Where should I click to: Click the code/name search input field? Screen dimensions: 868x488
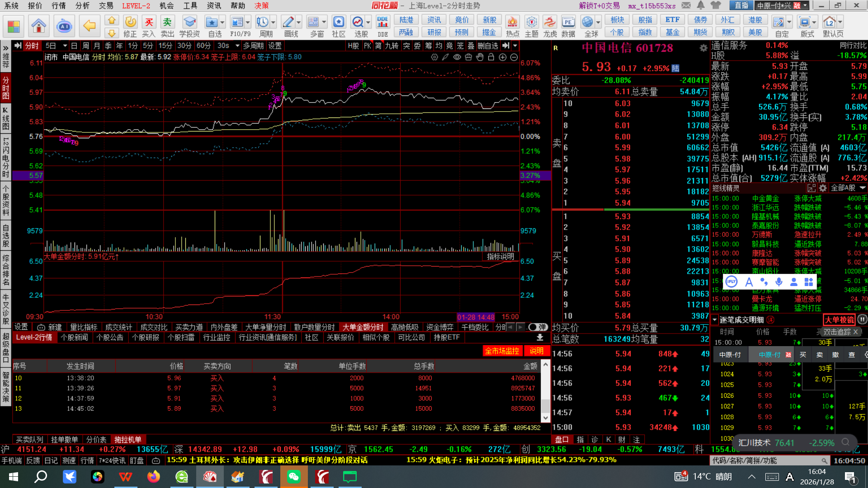pyautogui.click(x=765, y=460)
